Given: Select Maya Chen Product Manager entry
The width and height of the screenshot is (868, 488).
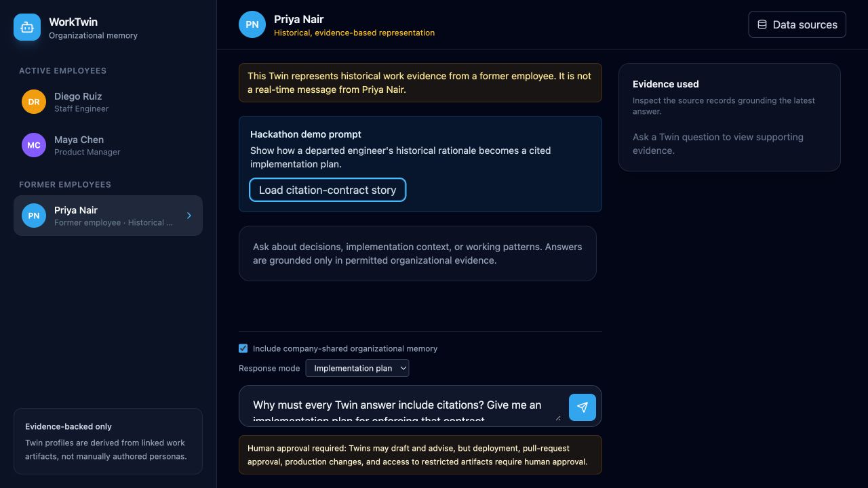Looking at the screenshot, I should (x=108, y=145).
